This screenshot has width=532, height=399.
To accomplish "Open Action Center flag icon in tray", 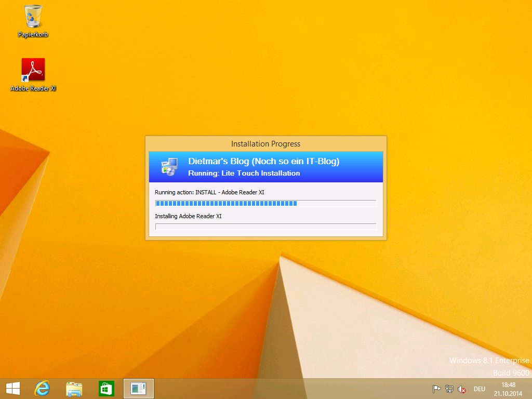I will tap(436, 389).
